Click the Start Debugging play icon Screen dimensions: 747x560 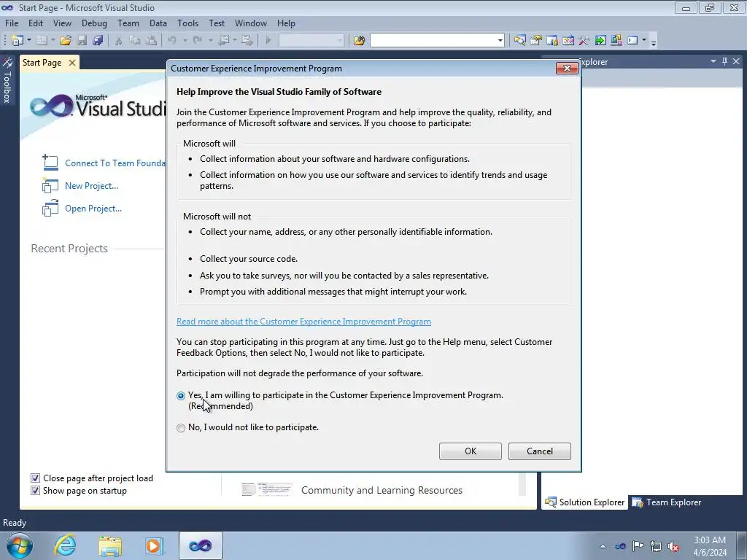268,41
